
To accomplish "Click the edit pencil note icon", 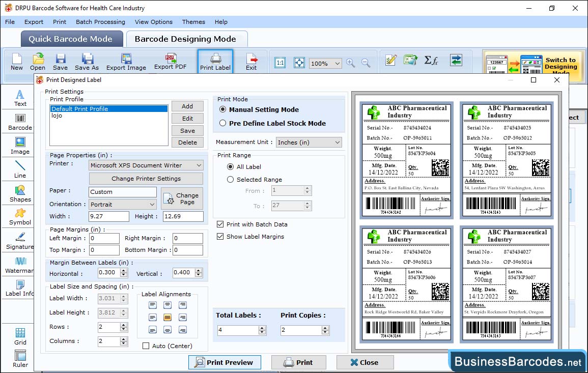I will (x=391, y=60).
